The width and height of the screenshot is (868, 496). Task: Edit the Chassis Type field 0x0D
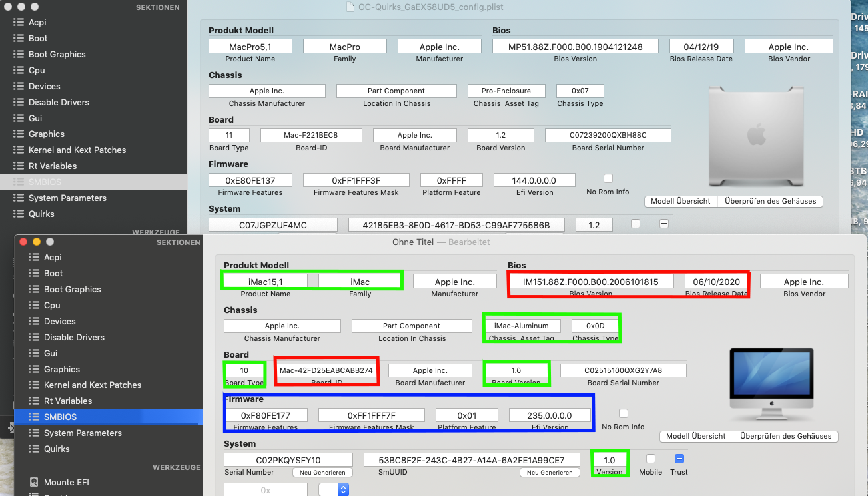pos(596,326)
